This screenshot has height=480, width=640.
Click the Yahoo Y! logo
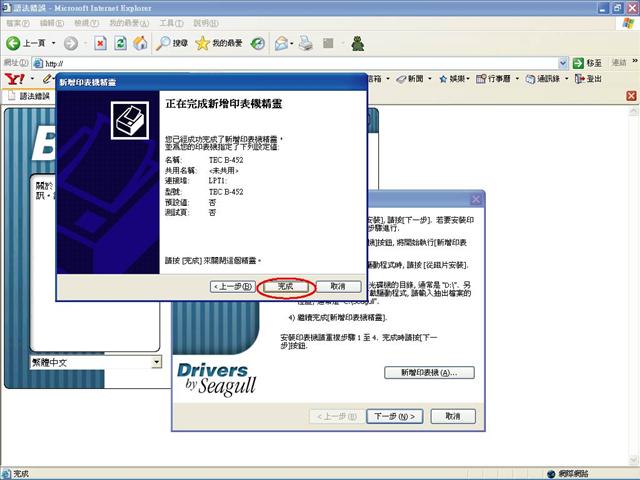coord(15,79)
